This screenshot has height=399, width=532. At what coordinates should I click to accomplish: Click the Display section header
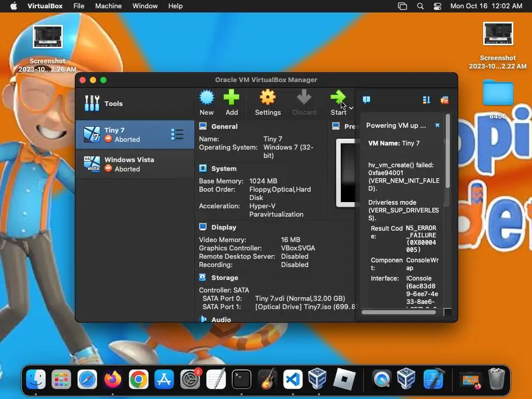point(223,228)
